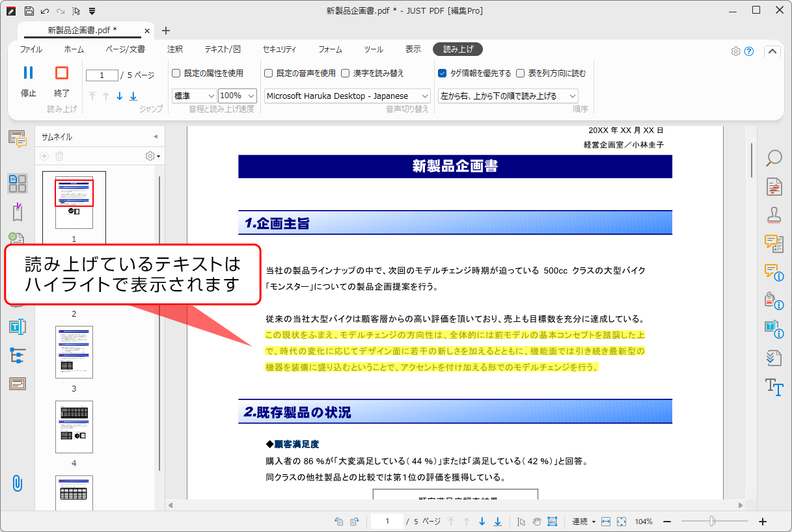Open the bookmarks sidebar icon
This screenshot has width=792, height=532.
click(x=18, y=212)
